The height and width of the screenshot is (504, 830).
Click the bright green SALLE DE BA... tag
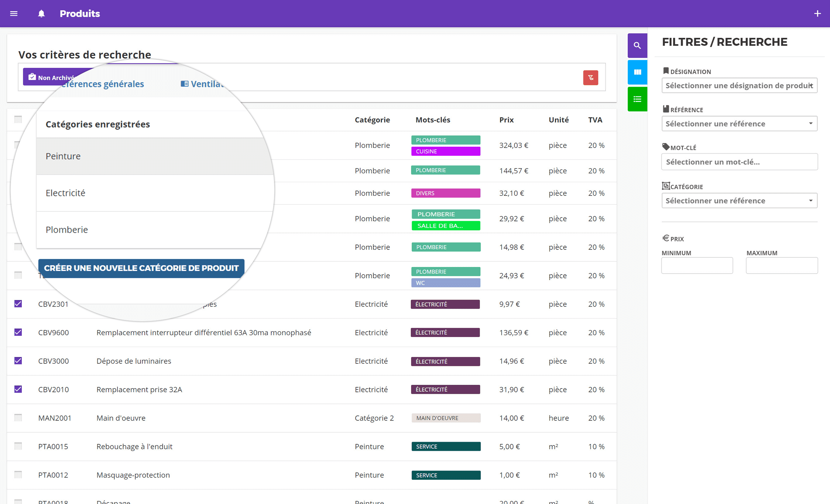coord(446,226)
